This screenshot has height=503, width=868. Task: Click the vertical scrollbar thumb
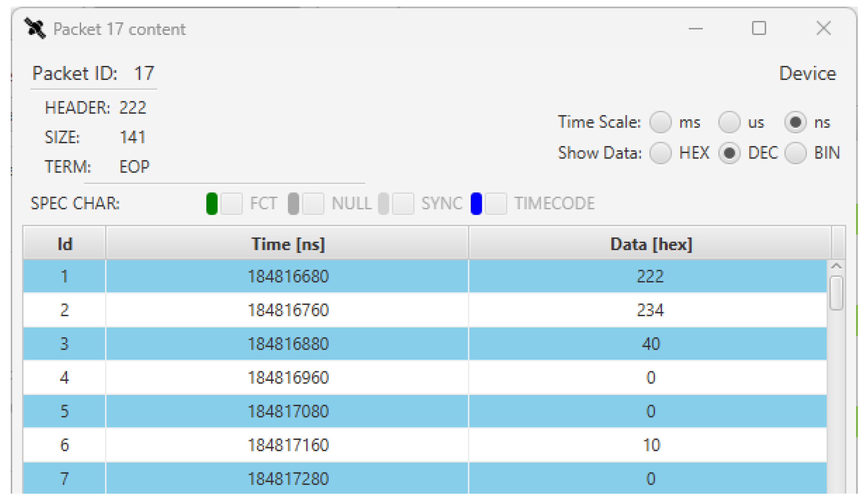click(836, 293)
